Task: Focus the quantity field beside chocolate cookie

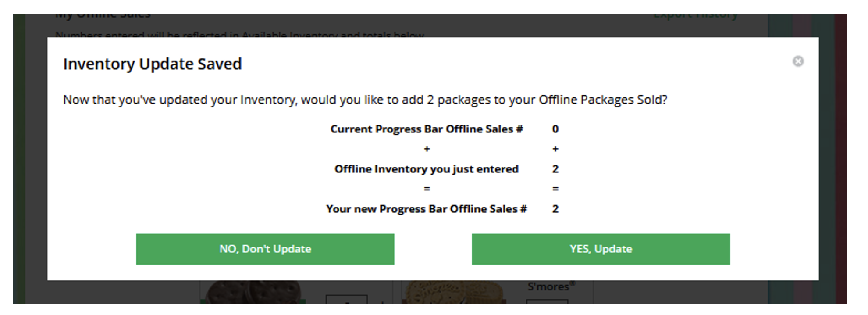Action: coord(346,300)
